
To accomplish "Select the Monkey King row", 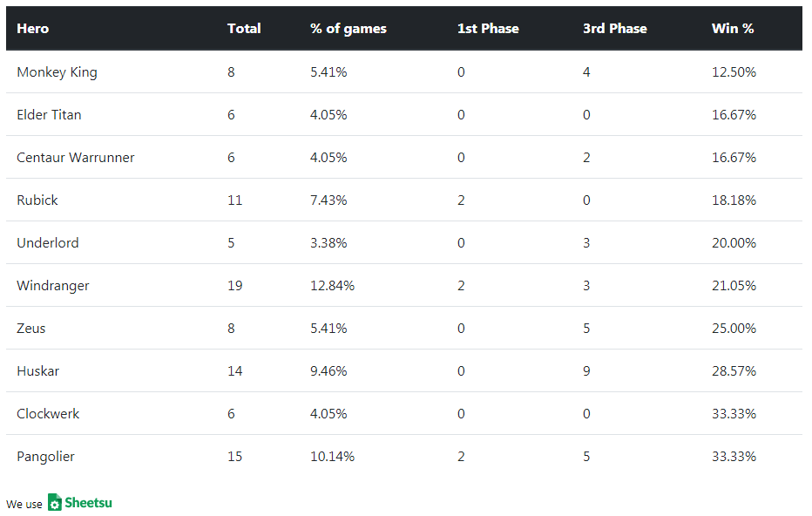I will pyautogui.click(x=57, y=72).
